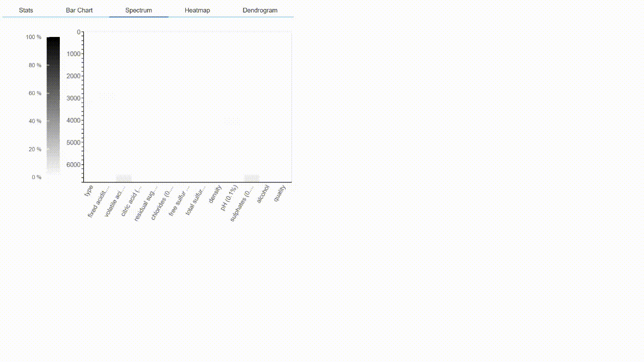Click the spectrum color scale bar

click(x=53, y=106)
